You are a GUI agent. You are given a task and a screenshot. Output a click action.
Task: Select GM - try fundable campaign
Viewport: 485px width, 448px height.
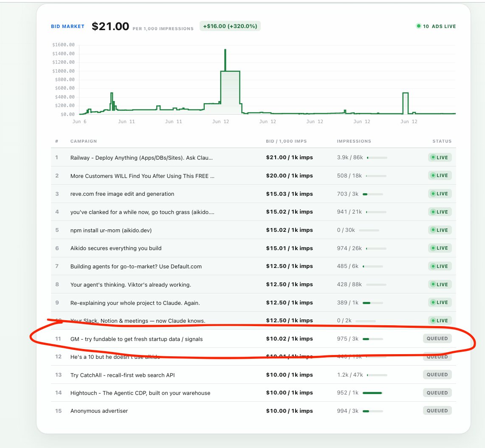(136, 339)
